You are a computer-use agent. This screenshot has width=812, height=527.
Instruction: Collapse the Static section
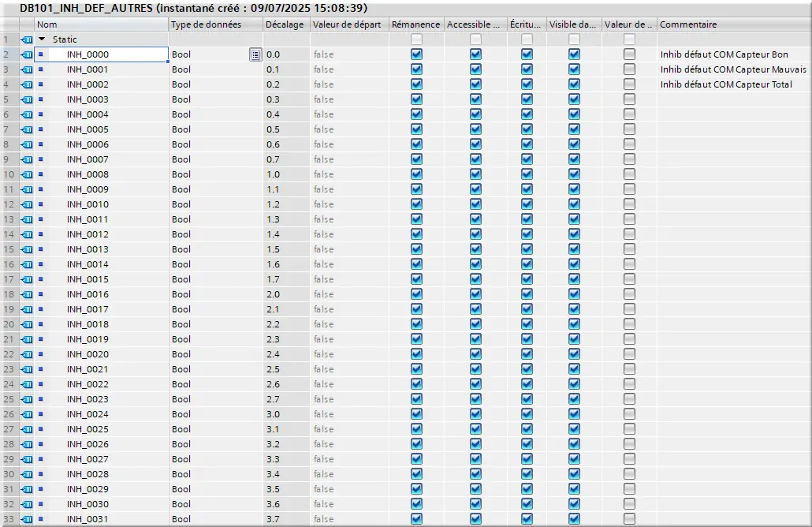[42, 39]
